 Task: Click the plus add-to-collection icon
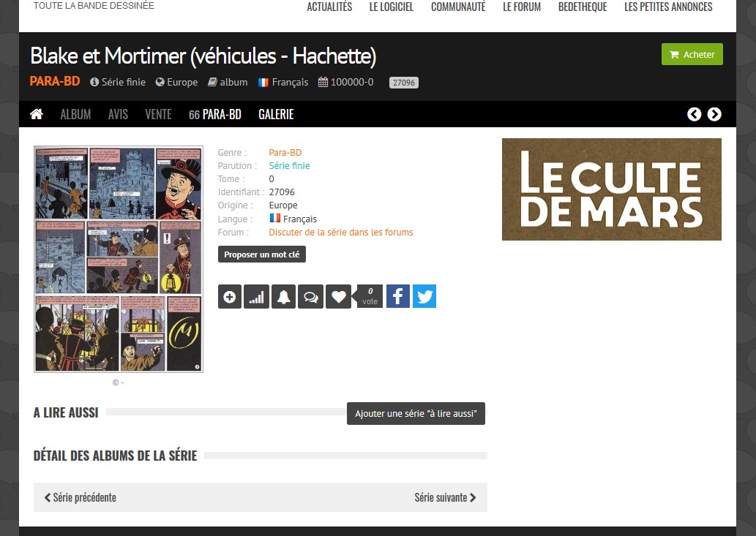pos(230,297)
